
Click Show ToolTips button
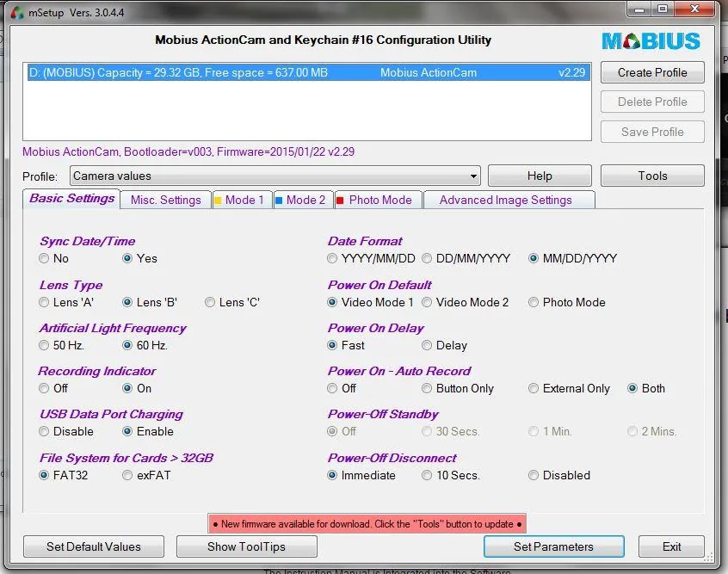point(246,546)
